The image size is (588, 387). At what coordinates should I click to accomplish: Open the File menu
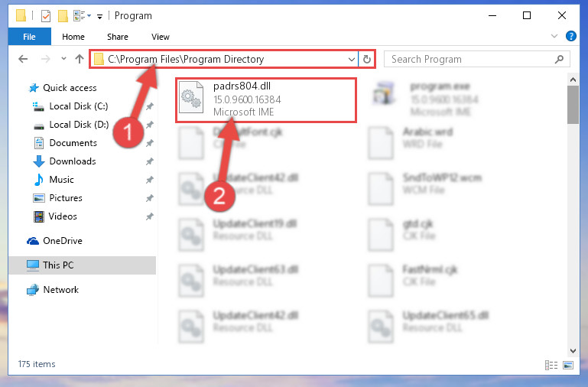pos(29,37)
